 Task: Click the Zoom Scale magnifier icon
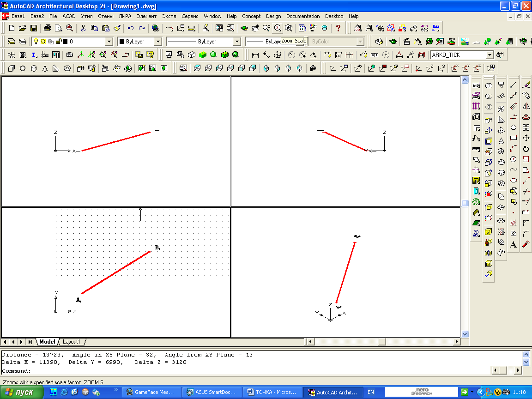pos(278,28)
